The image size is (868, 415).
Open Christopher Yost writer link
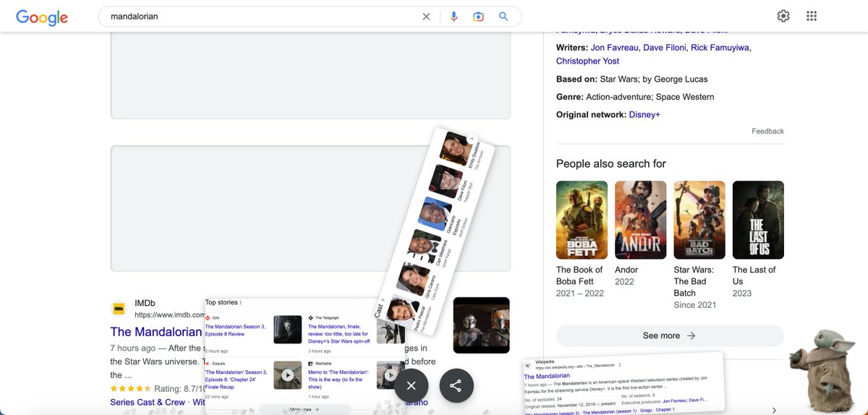point(587,61)
